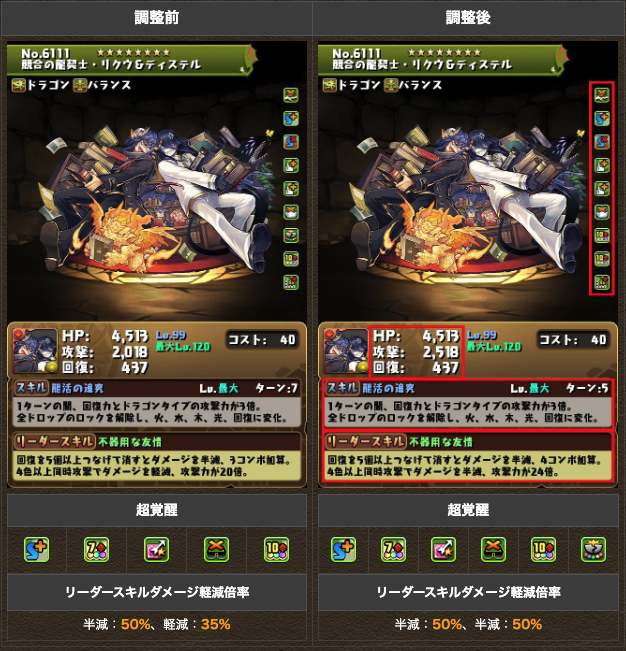Click the バランス type icon in the 調整後 card
The height and width of the screenshot is (651, 626).
click(x=391, y=85)
